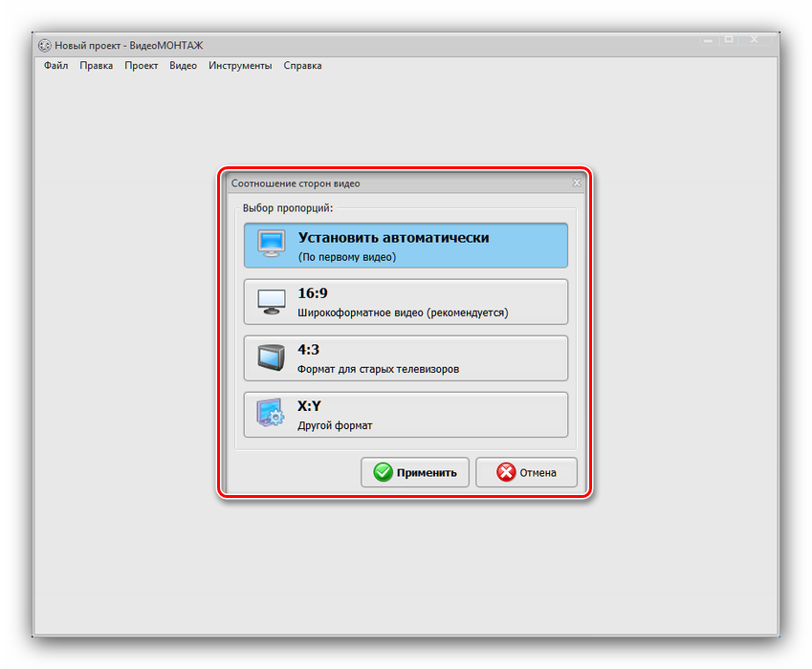The image size is (812, 669).
Task: Open the Инструменты menu
Action: tap(240, 66)
